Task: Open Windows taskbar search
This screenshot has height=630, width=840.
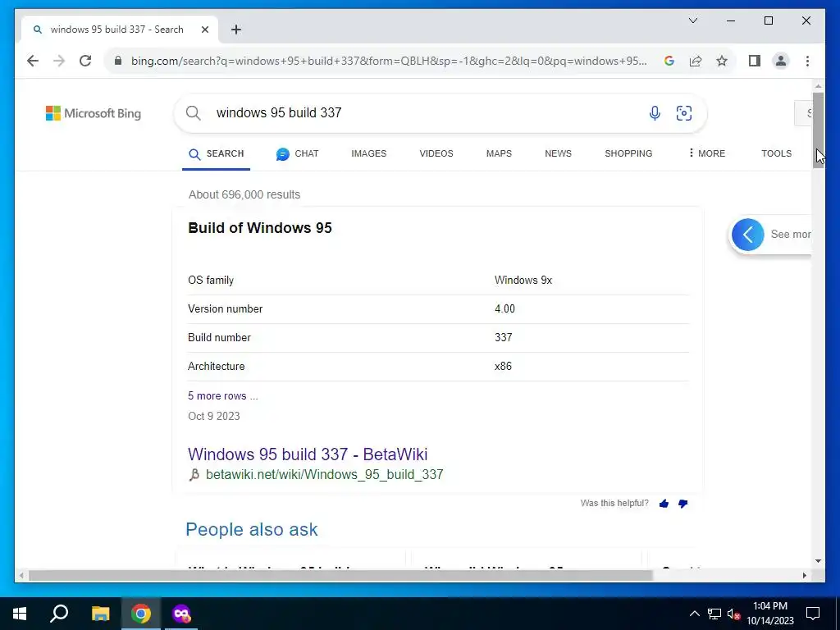Action: click(59, 614)
